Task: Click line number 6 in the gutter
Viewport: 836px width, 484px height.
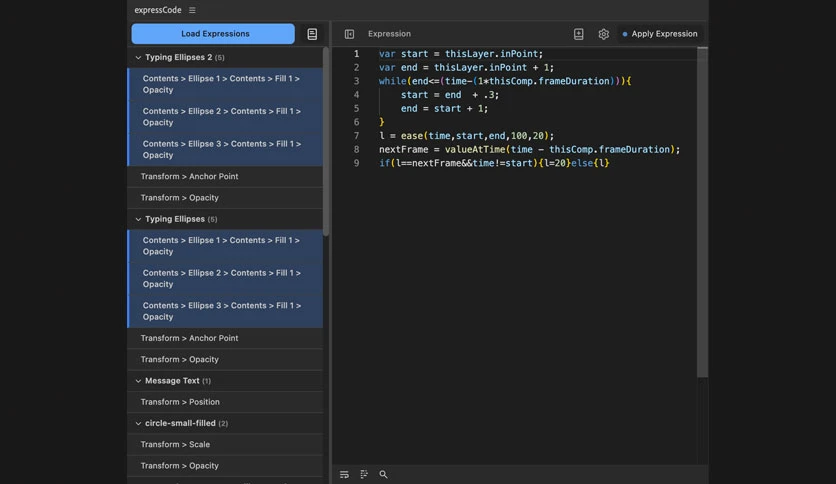Action: [x=356, y=122]
